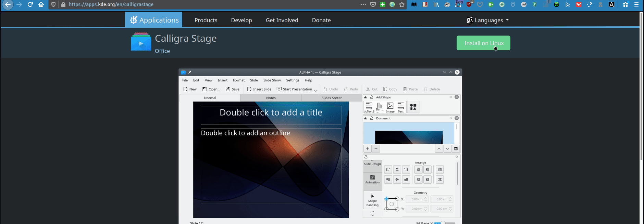Switch to the Slides Sorter tab
The width and height of the screenshot is (644, 224).
(332, 98)
